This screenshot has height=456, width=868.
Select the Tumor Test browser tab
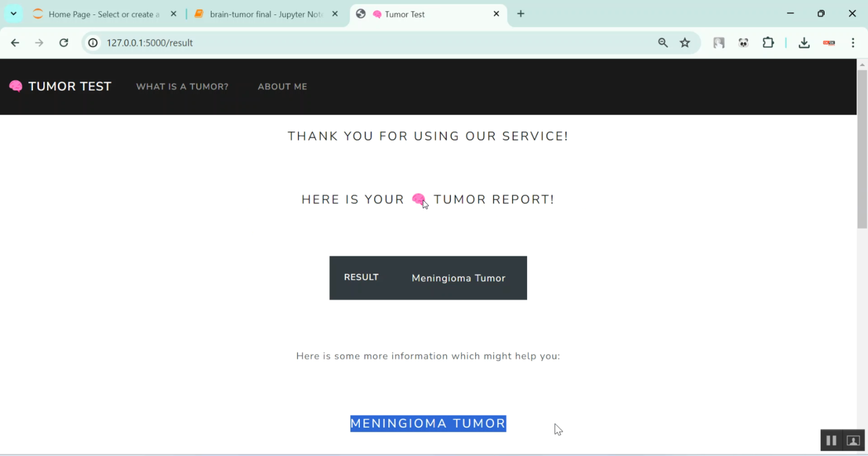point(428,14)
